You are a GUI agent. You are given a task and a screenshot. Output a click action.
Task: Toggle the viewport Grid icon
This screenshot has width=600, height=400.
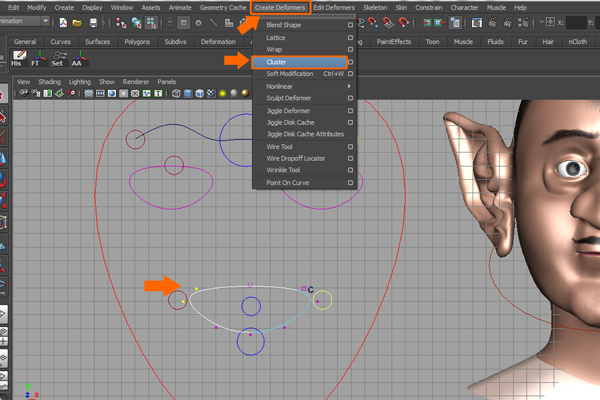[x=89, y=93]
